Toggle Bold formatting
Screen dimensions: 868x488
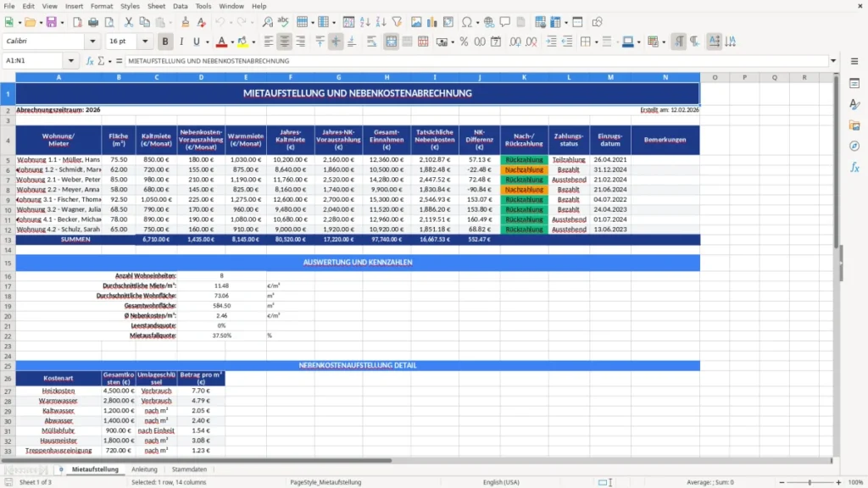pyautogui.click(x=165, y=42)
